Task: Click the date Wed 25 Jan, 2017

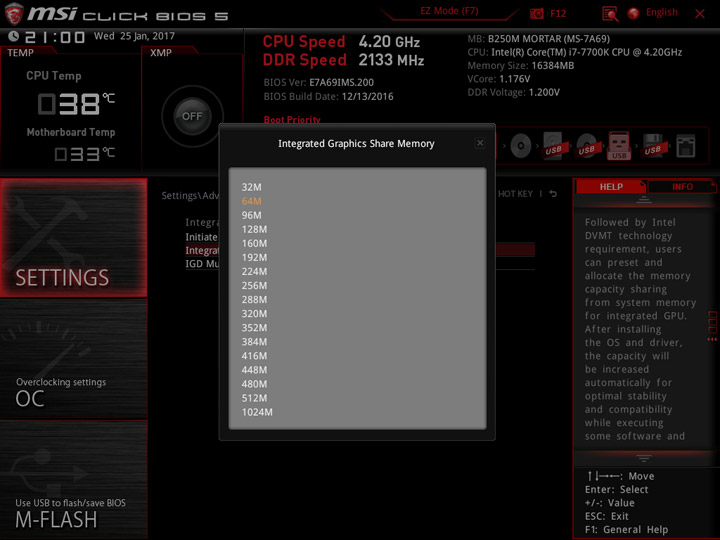Action: coord(135,36)
